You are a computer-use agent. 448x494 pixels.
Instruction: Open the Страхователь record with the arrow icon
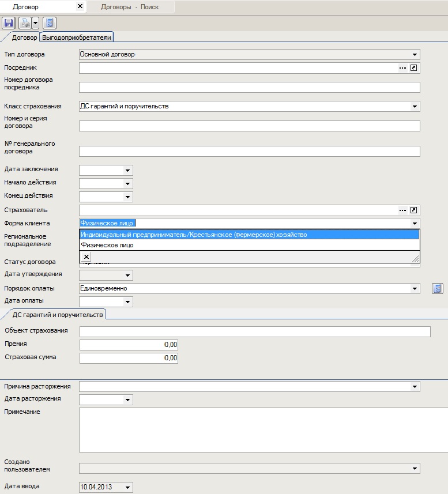tap(414, 210)
